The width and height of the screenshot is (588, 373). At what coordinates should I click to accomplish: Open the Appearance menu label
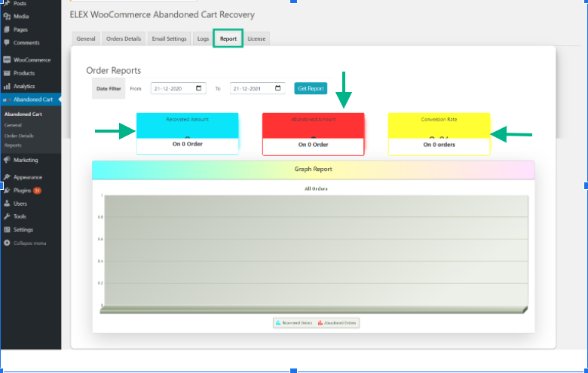tap(28, 177)
